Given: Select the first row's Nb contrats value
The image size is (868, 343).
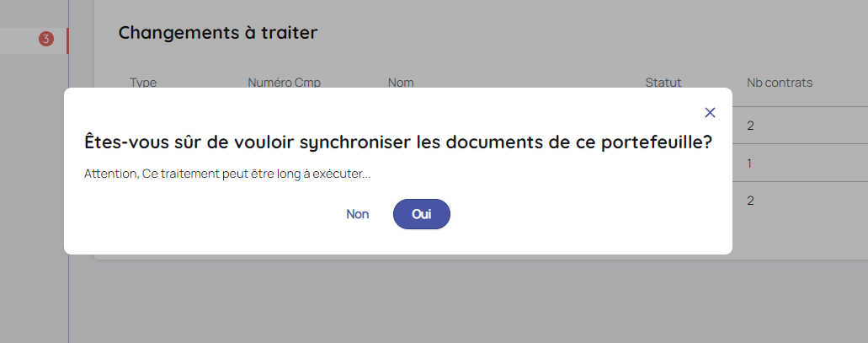Looking at the screenshot, I should [750, 126].
